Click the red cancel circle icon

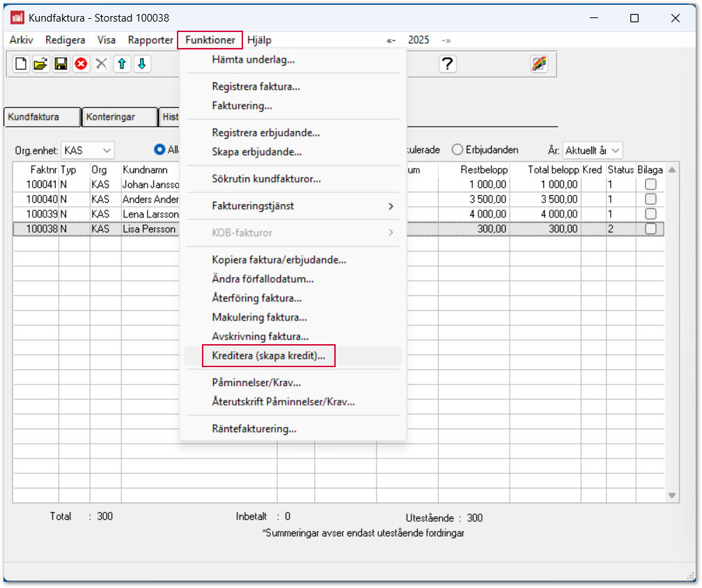pyautogui.click(x=81, y=64)
